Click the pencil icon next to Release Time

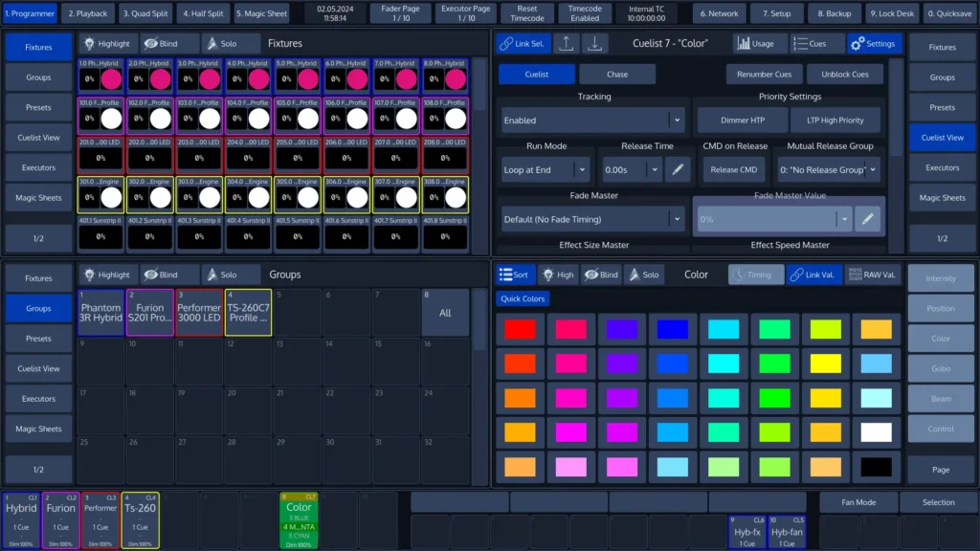tap(676, 169)
